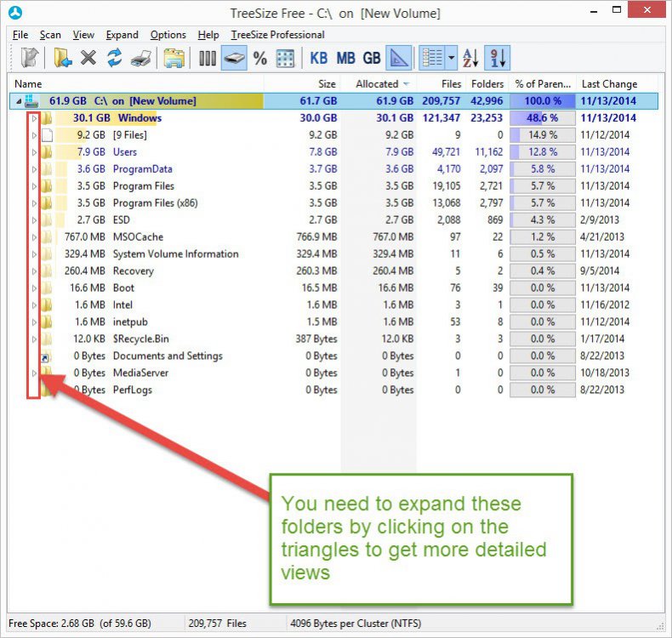The width and height of the screenshot is (672, 638).
Task: Expand the Users folder triangle
Action: (34, 152)
